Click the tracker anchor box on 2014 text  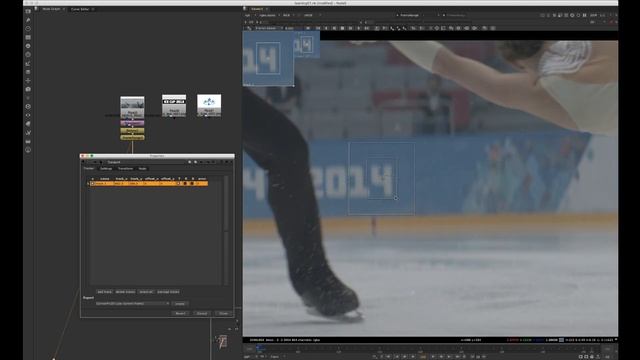pyautogui.click(x=381, y=178)
